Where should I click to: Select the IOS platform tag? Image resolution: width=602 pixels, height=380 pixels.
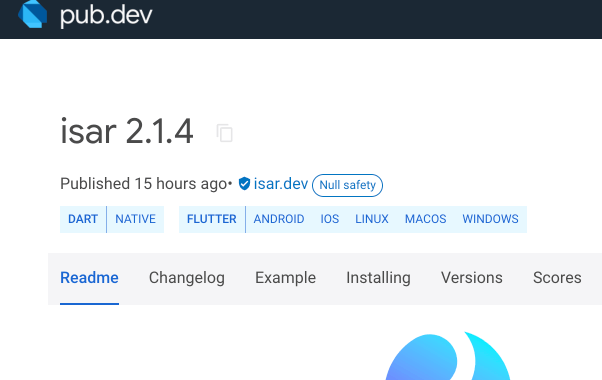coord(330,219)
